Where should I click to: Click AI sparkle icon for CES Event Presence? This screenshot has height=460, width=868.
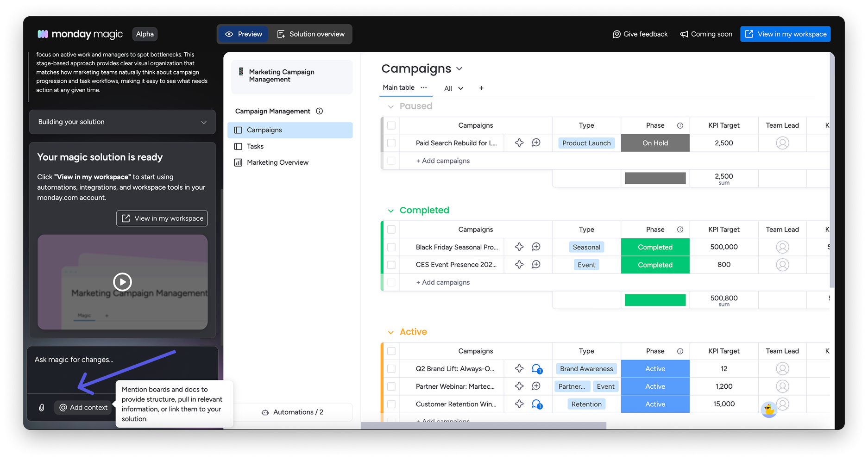click(x=519, y=265)
